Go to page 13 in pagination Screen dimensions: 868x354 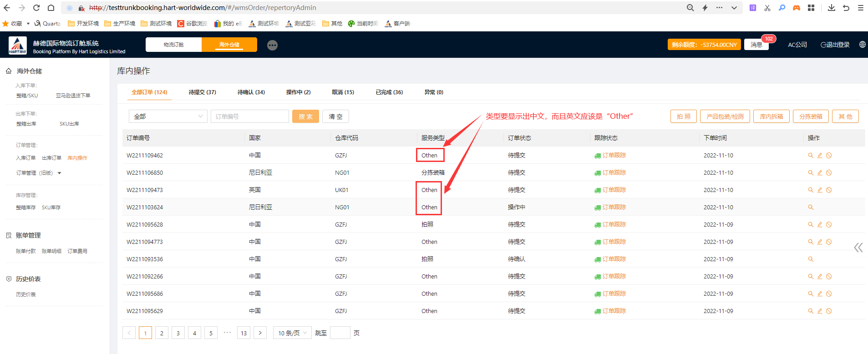tap(244, 333)
